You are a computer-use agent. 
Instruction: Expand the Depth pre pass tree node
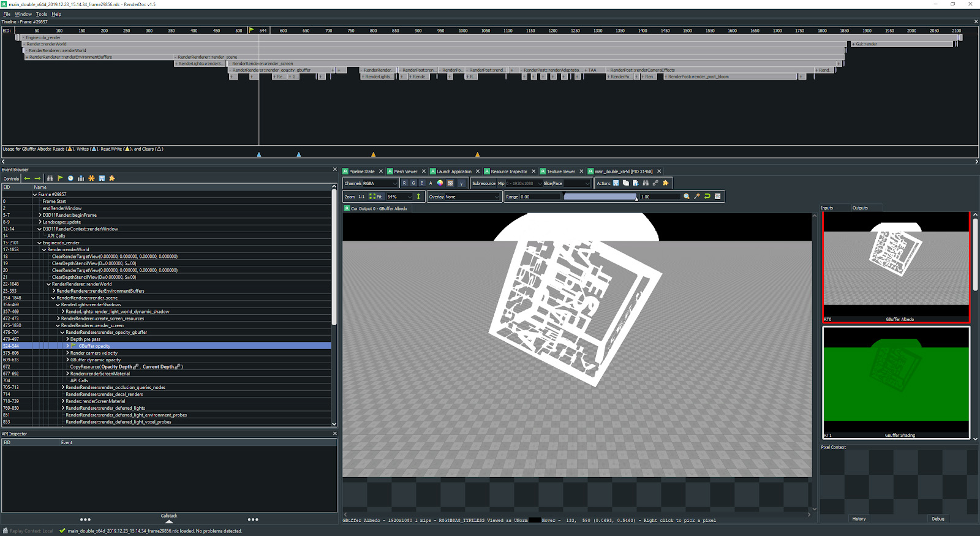(x=67, y=339)
